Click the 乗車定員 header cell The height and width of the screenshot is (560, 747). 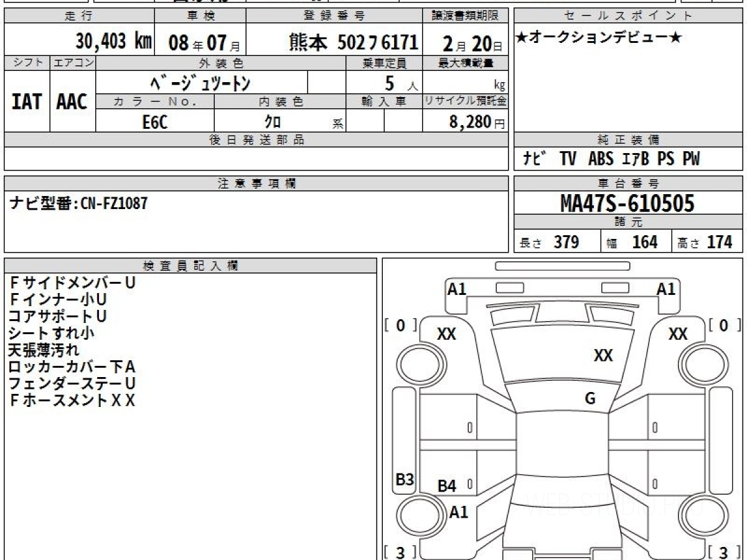click(384, 63)
